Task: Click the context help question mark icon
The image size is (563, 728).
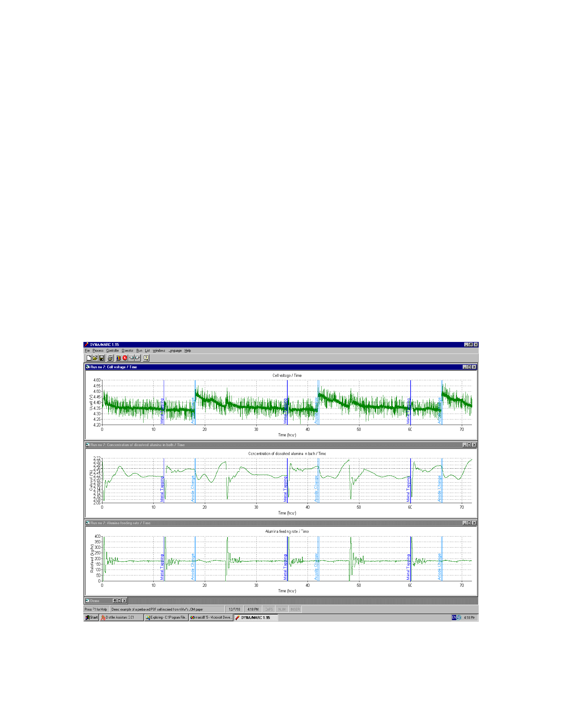Action: click(x=146, y=358)
